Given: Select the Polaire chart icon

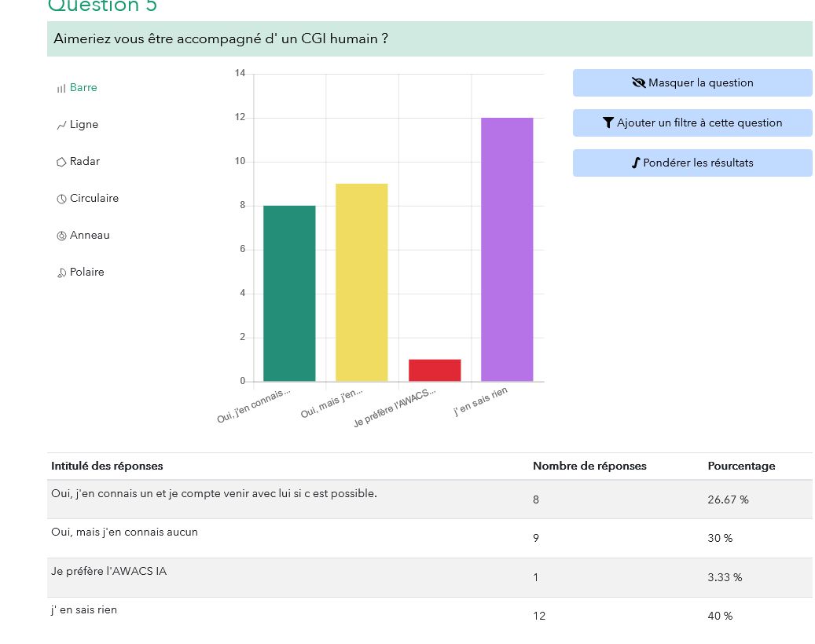Looking at the screenshot, I should point(61,273).
